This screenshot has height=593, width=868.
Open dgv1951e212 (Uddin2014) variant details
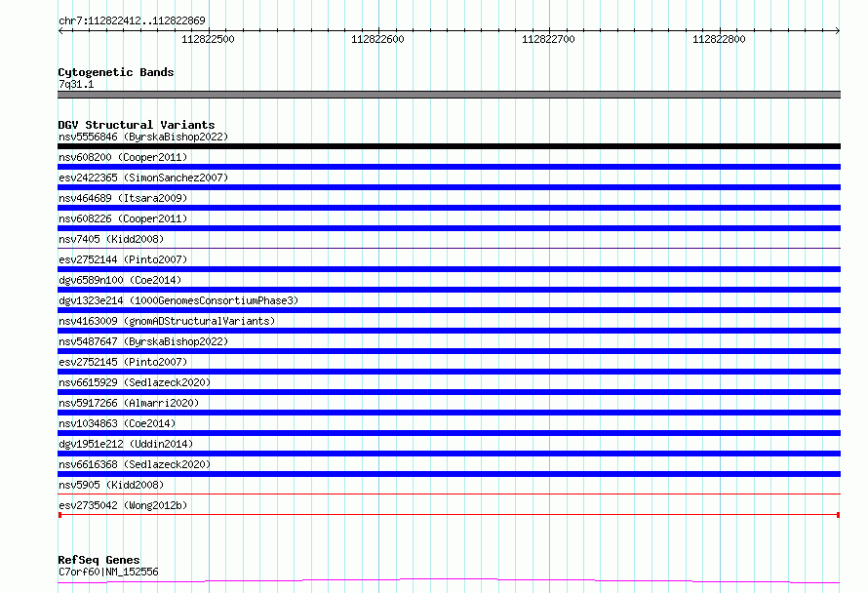(x=126, y=444)
